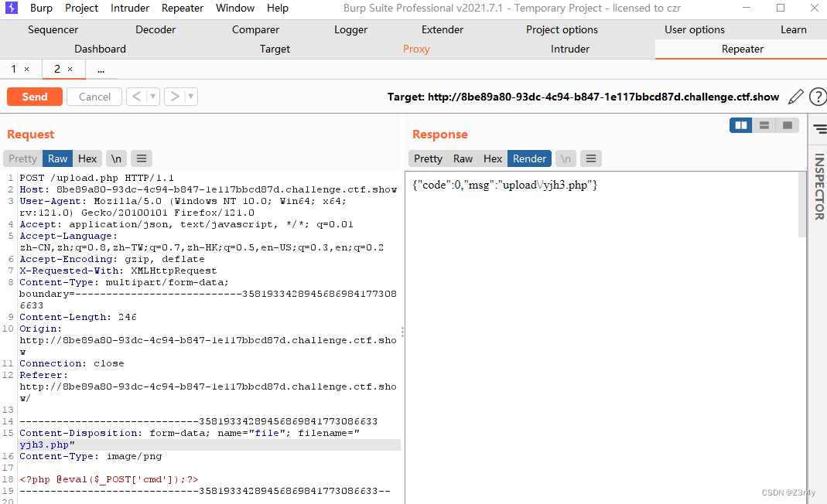Expand the Inspector panel menu icon
Image resolution: width=827 pixels, height=504 pixels.
(819, 128)
